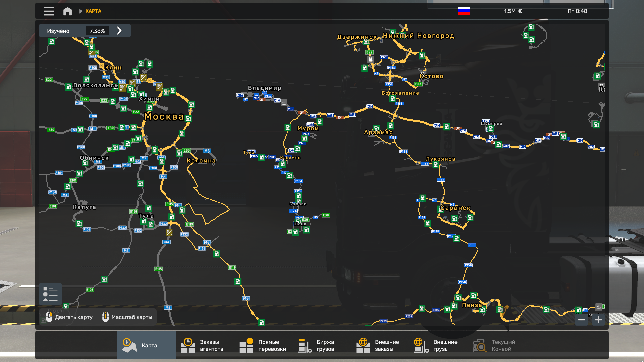
Task: Zoom out the map with minus
Action: [x=582, y=320]
